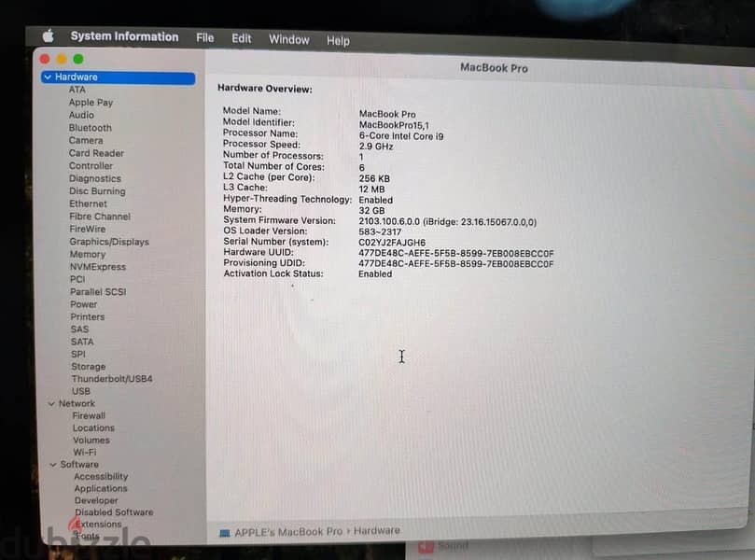Select Firewall under Network
This screenshot has height=560, width=755.
click(89, 415)
